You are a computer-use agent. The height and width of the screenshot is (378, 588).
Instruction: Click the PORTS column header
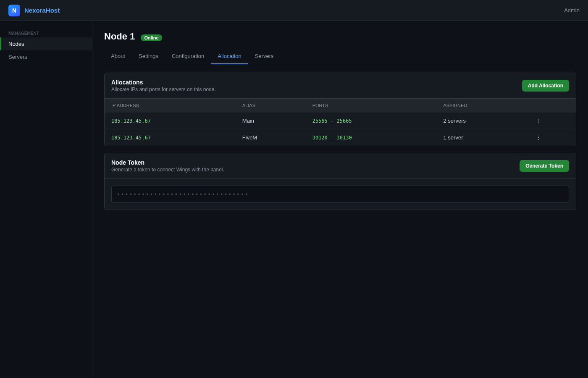[320, 105]
